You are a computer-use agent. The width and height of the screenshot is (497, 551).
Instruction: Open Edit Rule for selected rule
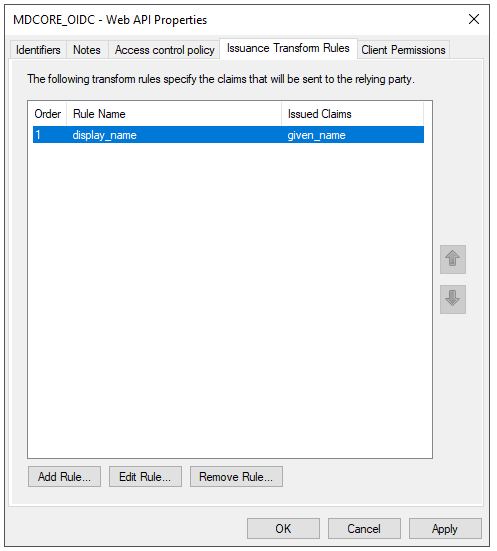point(145,477)
